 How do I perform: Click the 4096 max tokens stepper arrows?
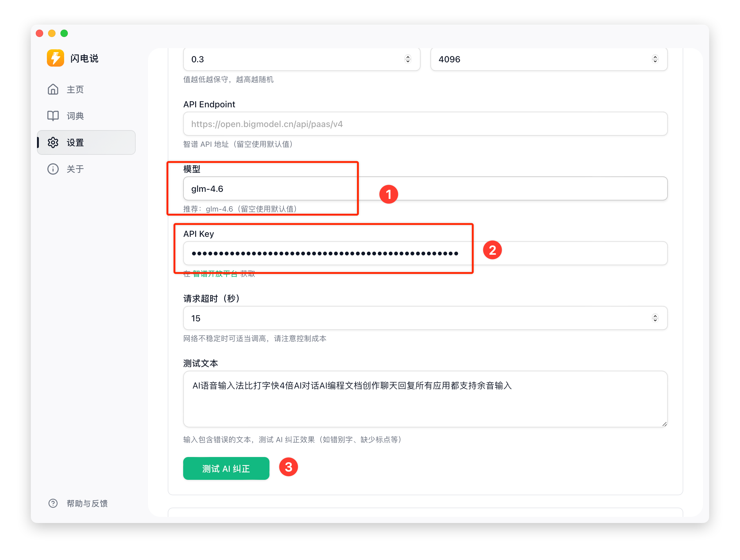(655, 59)
